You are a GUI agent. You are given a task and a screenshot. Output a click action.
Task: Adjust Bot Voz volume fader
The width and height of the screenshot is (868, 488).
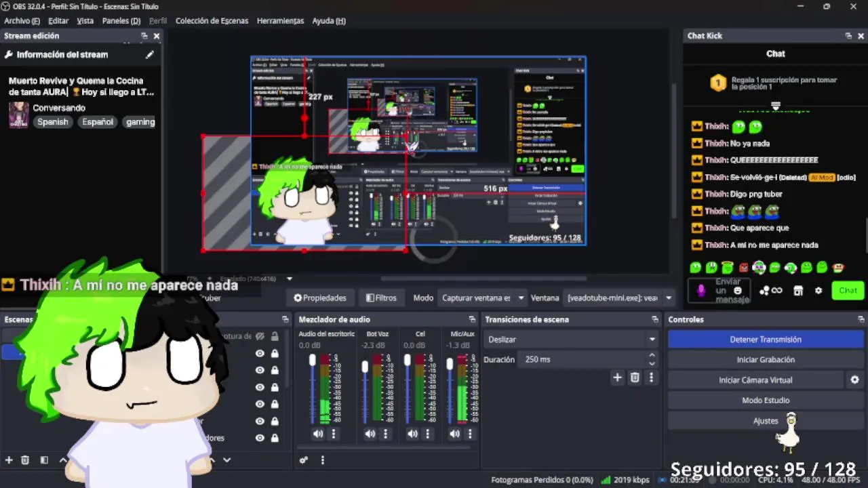[x=365, y=367]
